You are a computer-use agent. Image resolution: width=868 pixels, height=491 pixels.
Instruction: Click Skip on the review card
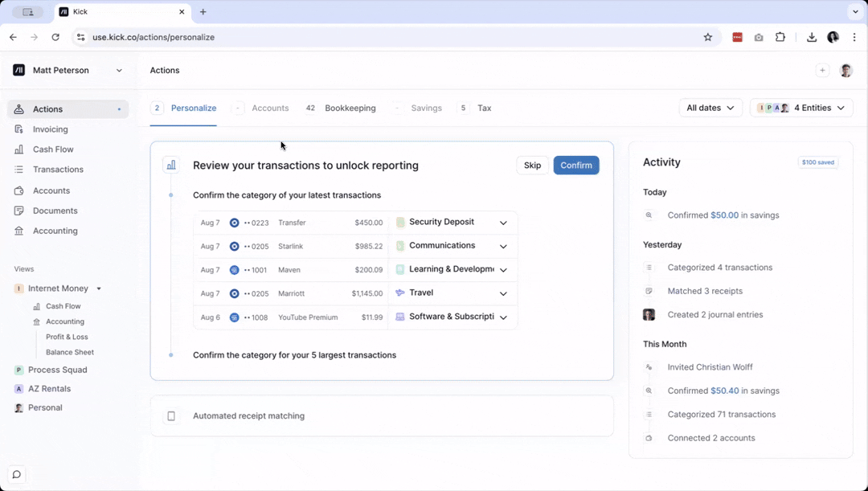pos(532,166)
